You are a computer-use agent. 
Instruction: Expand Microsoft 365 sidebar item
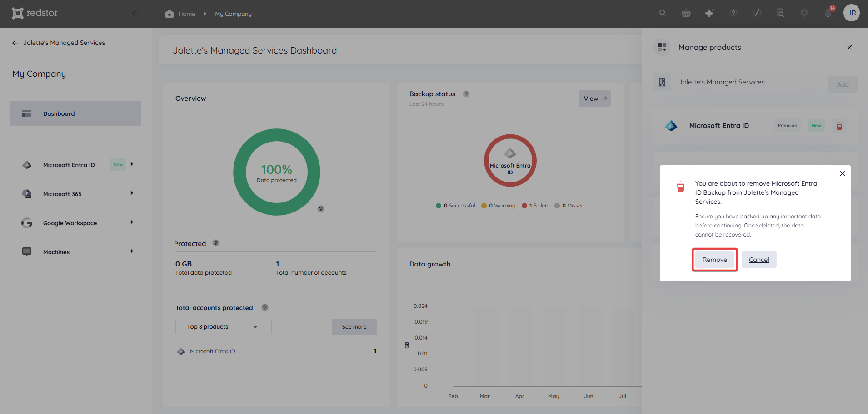132,193
